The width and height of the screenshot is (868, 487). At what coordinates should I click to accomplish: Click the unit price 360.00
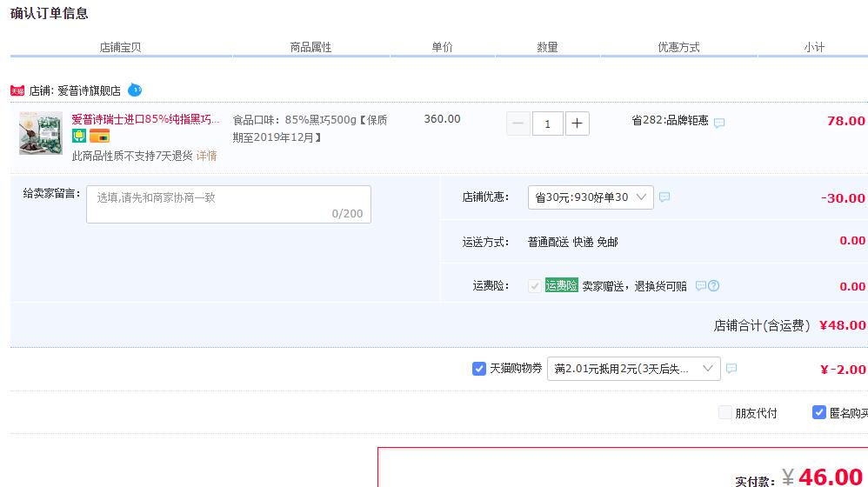[x=442, y=119]
